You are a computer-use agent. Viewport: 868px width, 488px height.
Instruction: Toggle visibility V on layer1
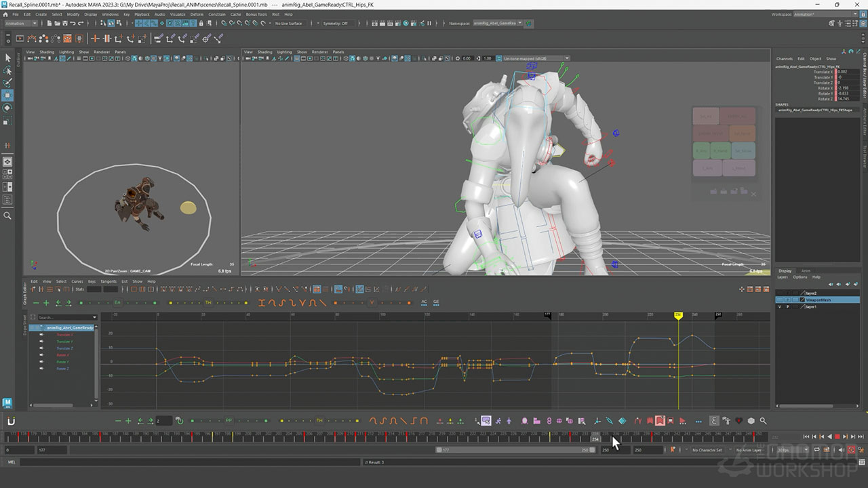click(x=779, y=307)
